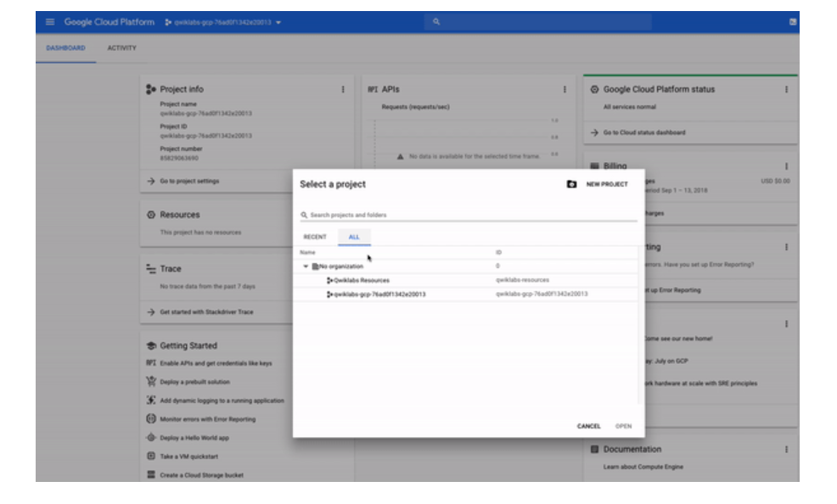837x504 pixels.
Task: Click the Resources card icon
Action: (x=151, y=215)
